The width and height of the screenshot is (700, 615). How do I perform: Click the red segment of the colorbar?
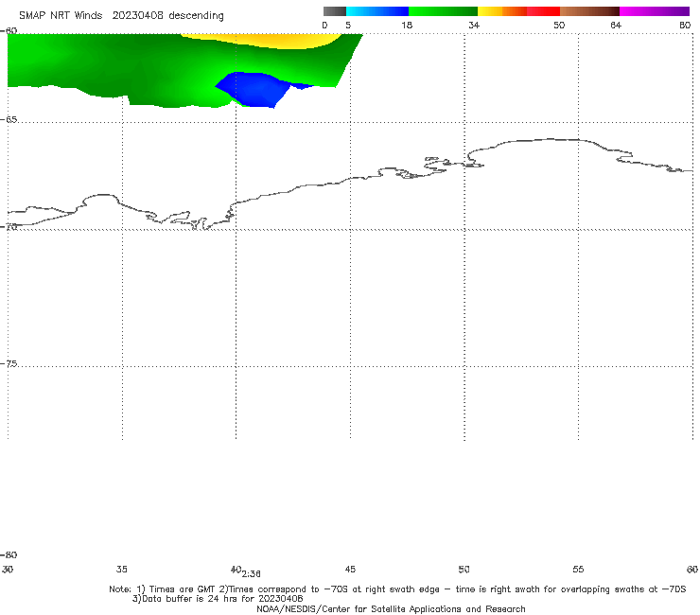pyautogui.click(x=543, y=11)
